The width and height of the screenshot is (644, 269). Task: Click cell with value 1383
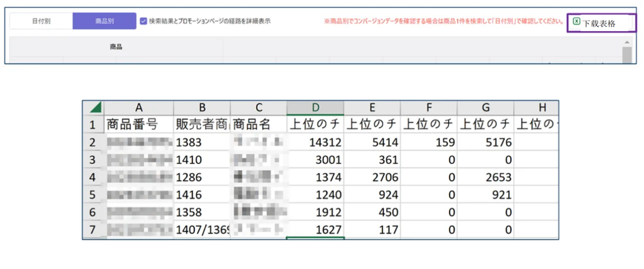click(x=202, y=142)
